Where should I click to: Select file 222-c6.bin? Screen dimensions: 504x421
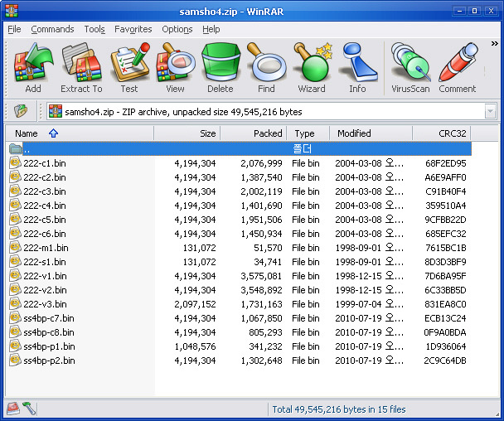240,234
